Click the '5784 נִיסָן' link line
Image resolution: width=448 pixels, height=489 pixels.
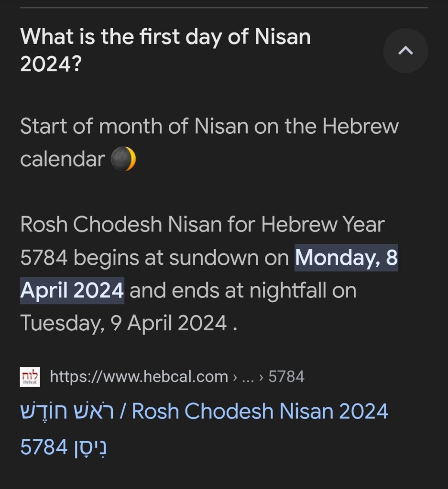[x=63, y=448]
